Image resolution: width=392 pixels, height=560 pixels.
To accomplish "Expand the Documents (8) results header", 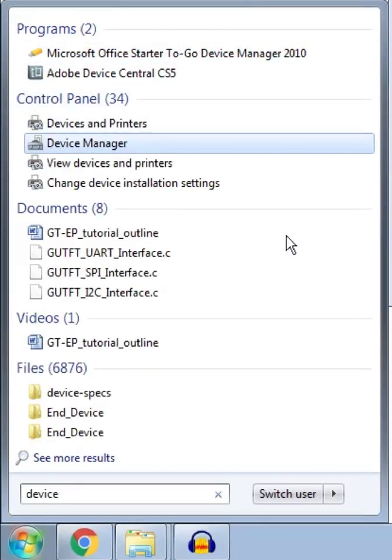I will point(62,209).
